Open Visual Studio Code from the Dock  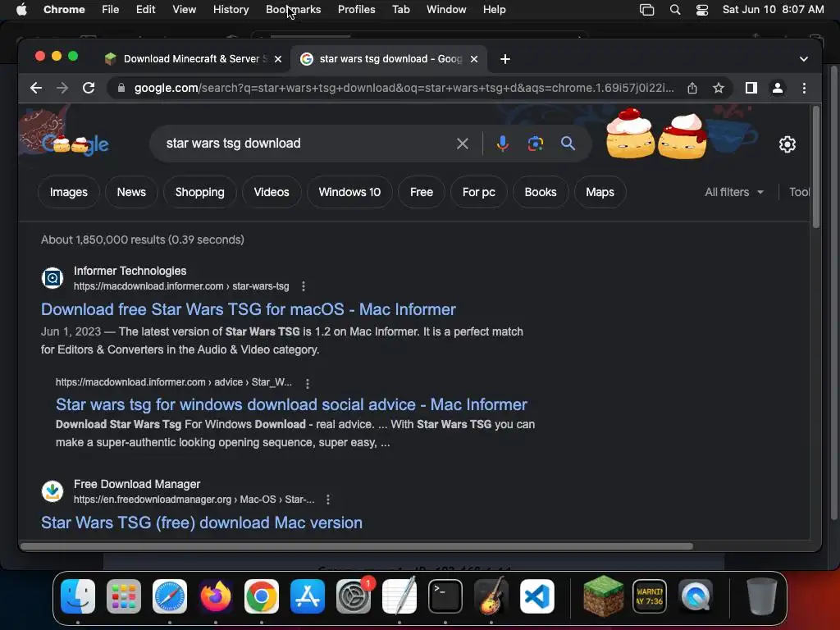[x=537, y=596]
